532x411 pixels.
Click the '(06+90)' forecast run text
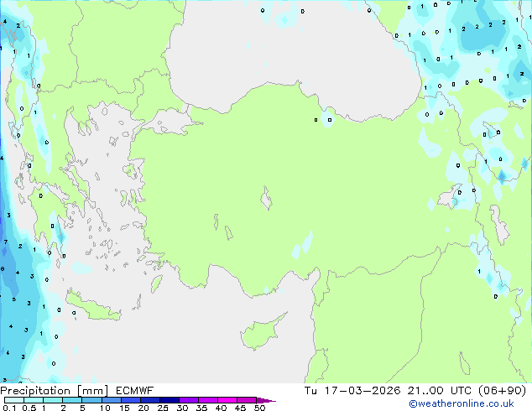(502, 391)
